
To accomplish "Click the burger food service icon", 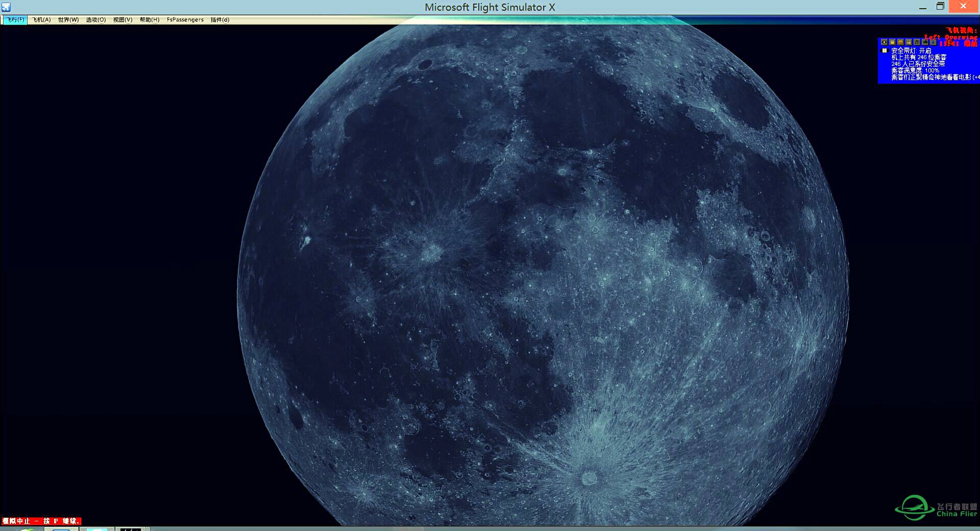I will [900, 42].
